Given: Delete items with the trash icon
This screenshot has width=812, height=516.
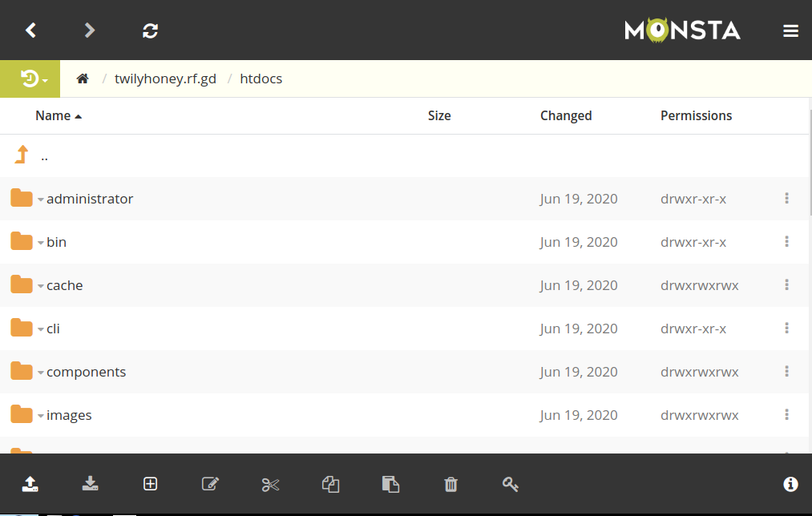Looking at the screenshot, I should (x=450, y=484).
